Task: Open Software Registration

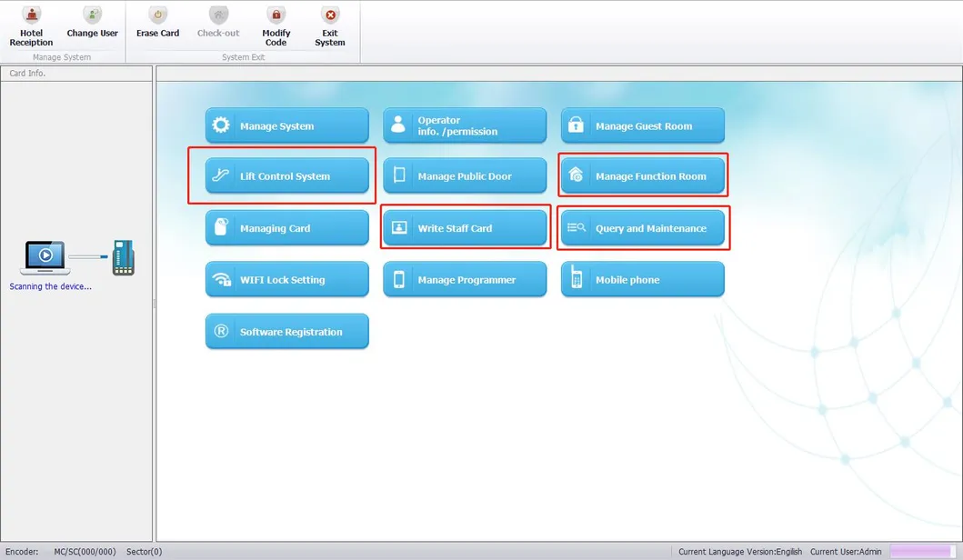Action: click(286, 332)
